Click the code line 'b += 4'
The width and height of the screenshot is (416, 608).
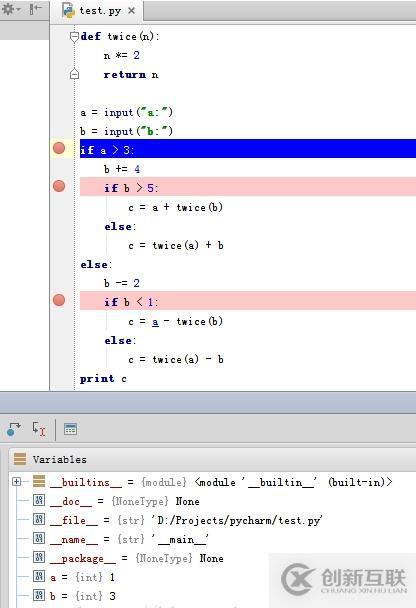click(x=122, y=169)
